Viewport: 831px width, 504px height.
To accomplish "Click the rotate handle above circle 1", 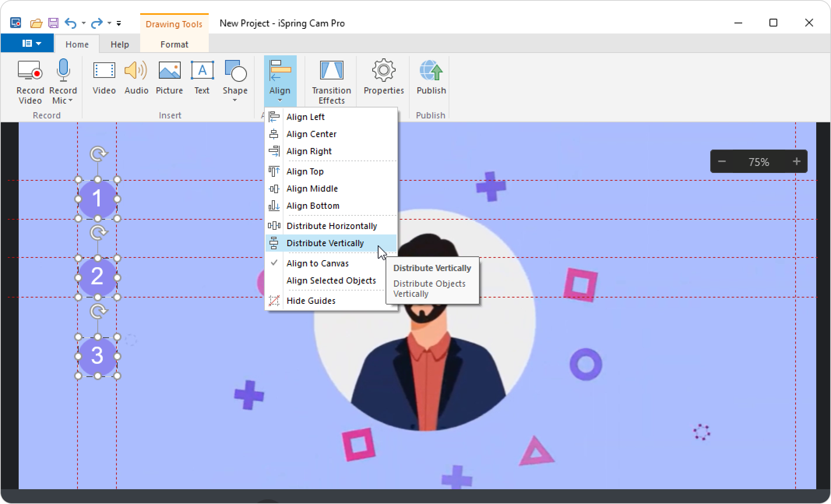I will tap(98, 154).
